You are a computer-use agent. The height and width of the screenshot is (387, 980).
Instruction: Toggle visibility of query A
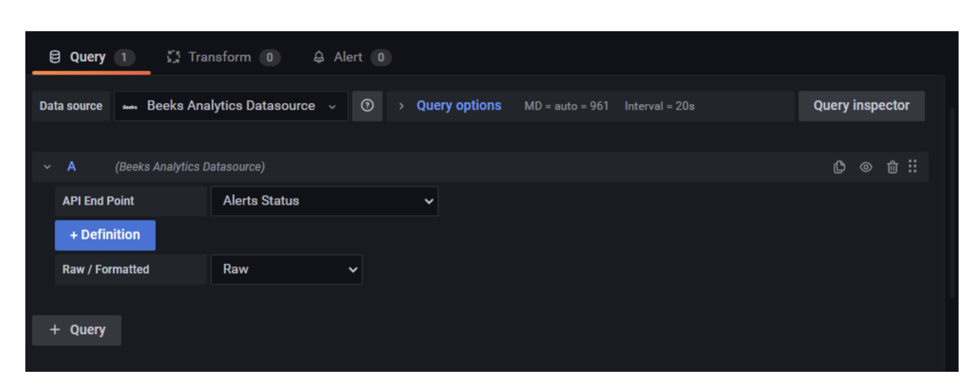pyautogui.click(x=866, y=167)
